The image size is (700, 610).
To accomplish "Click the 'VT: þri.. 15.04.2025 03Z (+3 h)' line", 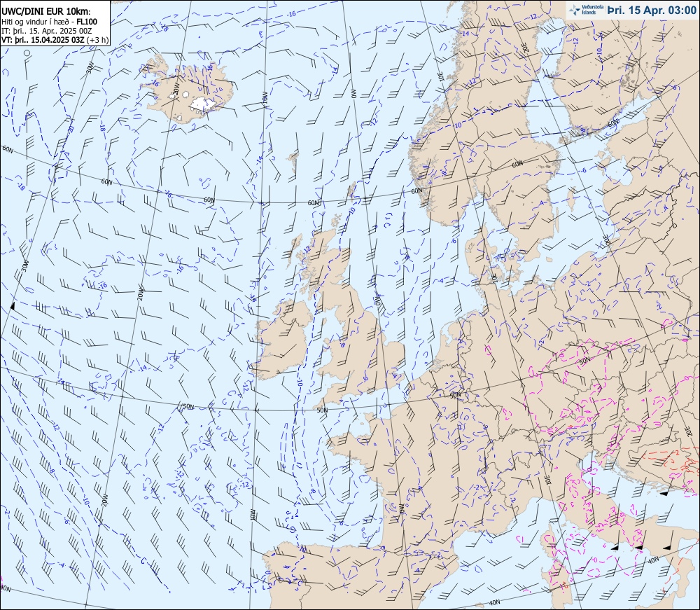I will pyautogui.click(x=55, y=40).
